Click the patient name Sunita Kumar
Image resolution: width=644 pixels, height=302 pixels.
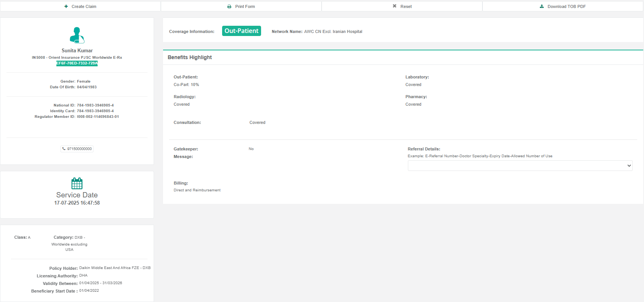point(77,50)
